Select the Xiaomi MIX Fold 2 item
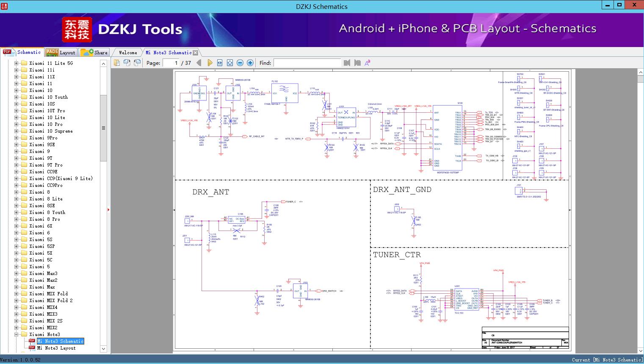 point(51,300)
